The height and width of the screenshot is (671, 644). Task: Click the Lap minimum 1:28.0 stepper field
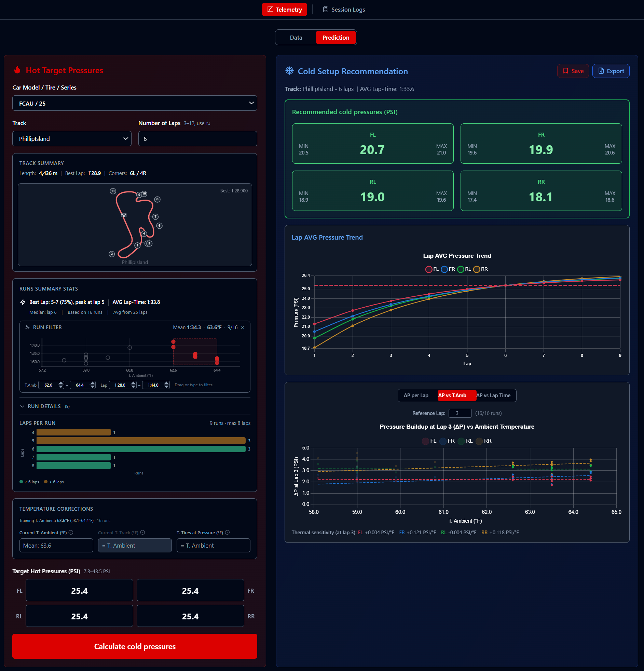[123, 385]
